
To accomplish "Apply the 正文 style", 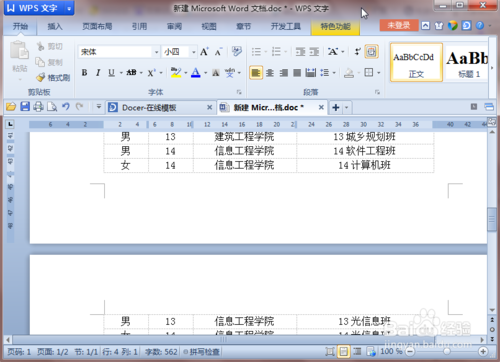I will 416,62.
